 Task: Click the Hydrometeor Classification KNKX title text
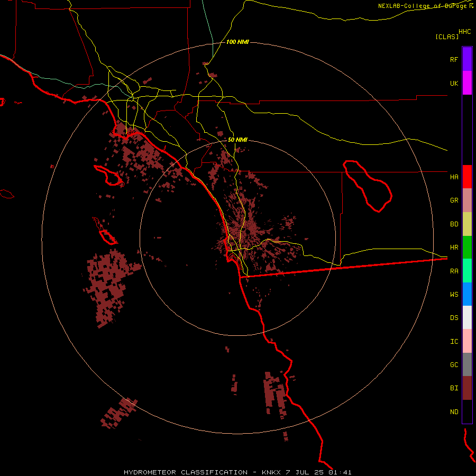[x=237, y=472]
